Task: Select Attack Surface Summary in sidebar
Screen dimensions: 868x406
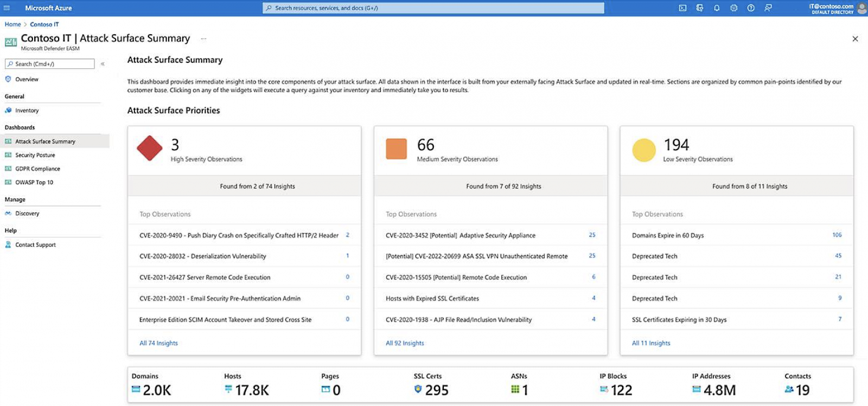Action: click(55, 141)
